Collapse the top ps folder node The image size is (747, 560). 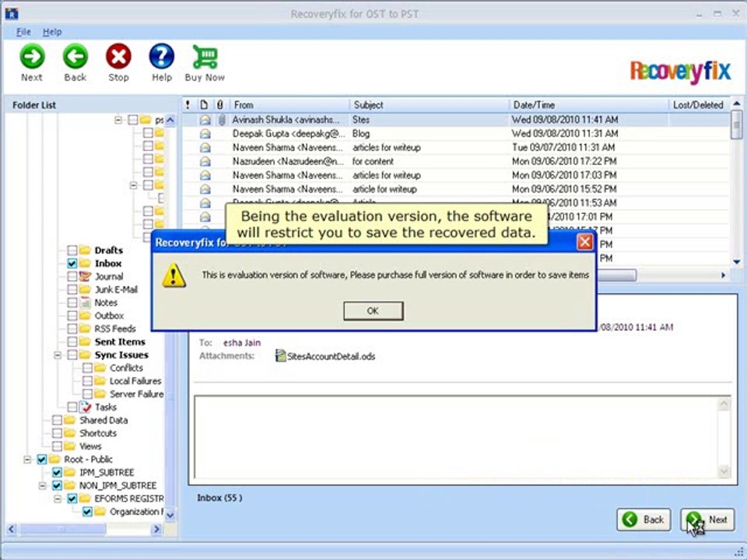pyautogui.click(x=118, y=120)
